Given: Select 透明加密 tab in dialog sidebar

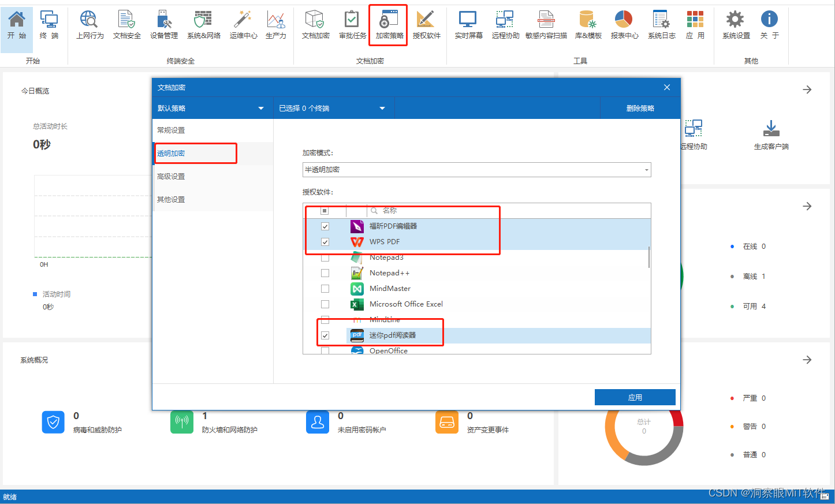Looking at the screenshot, I should tap(213, 154).
